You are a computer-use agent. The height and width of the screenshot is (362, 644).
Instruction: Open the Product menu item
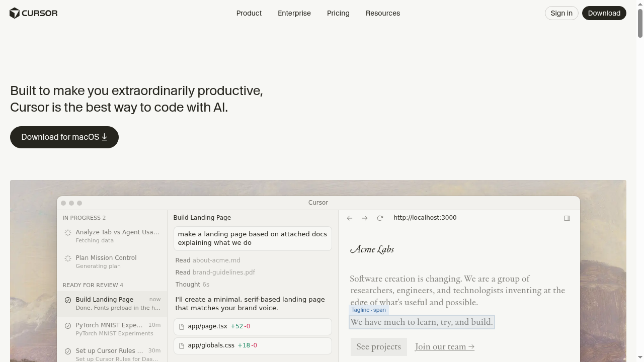(x=249, y=13)
